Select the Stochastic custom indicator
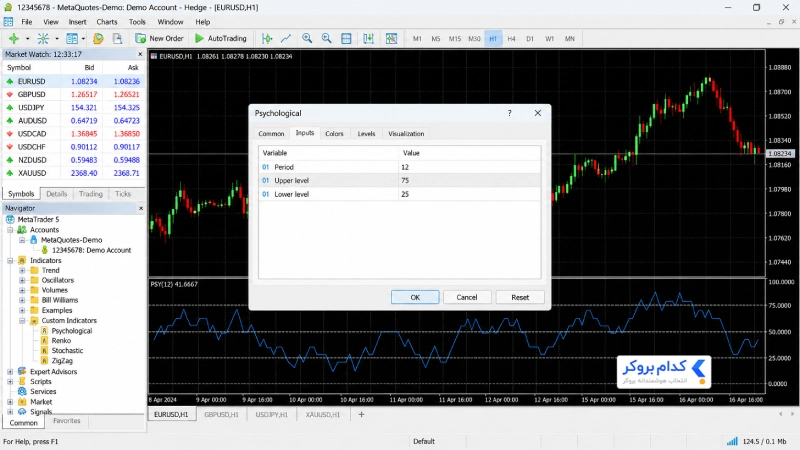This screenshot has width=800, height=450. pos(67,351)
